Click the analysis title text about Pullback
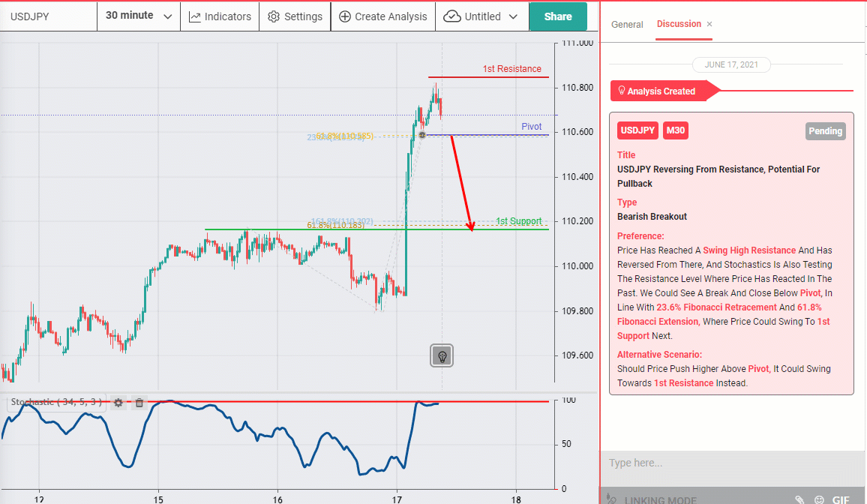This screenshot has width=867, height=504. click(718, 176)
